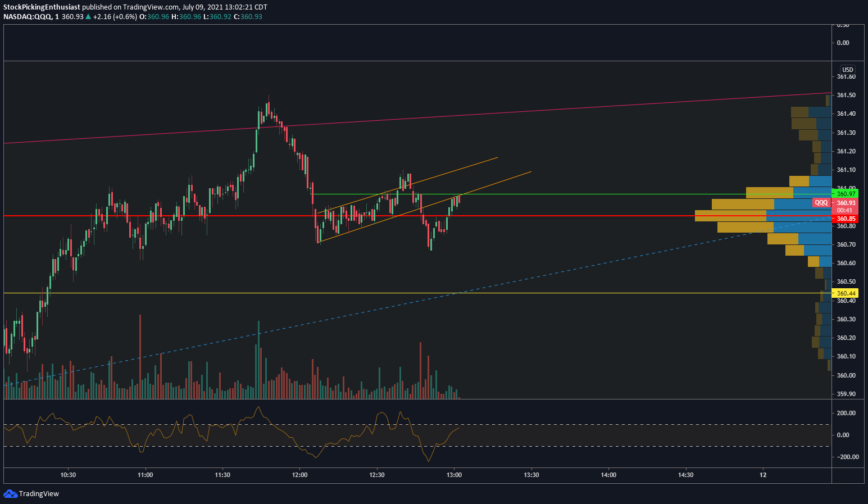Click the TradingView logo in the footer

[31, 493]
